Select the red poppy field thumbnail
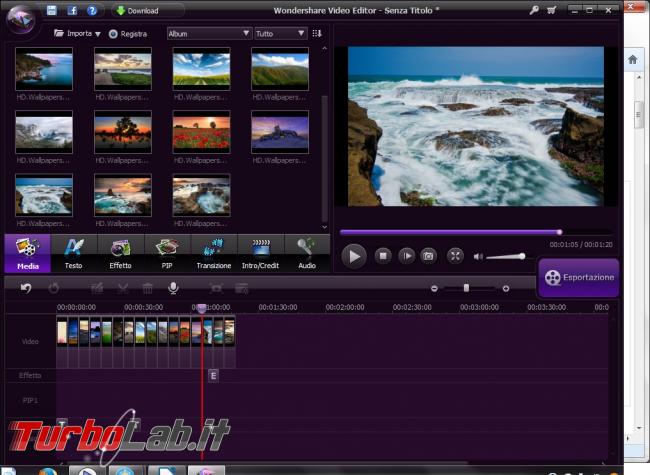Image resolution: width=650 pixels, height=475 pixels. pyautogui.click(x=201, y=132)
